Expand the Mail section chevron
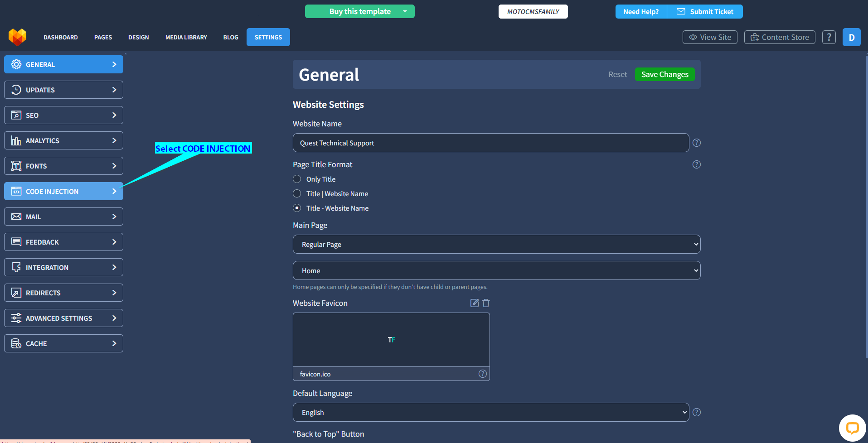The image size is (868, 443). tap(114, 217)
